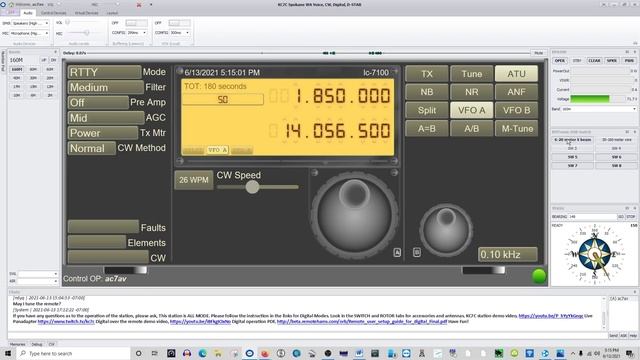Click the amplifier OPER button
Viewport: 640px width, 360px height.
pyautogui.click(x=560, y=60)
